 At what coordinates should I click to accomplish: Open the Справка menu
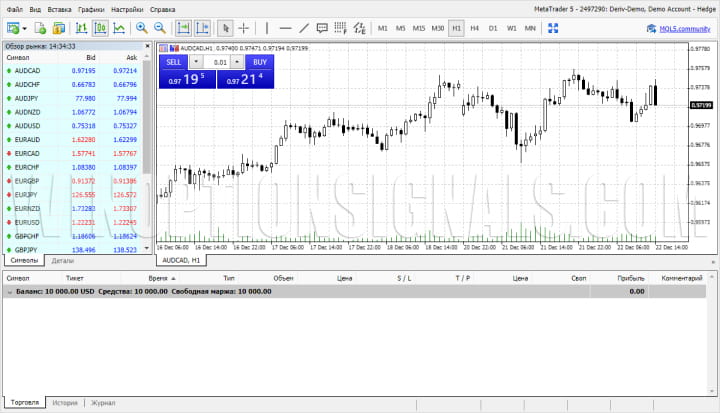click(x=163, y=9)
